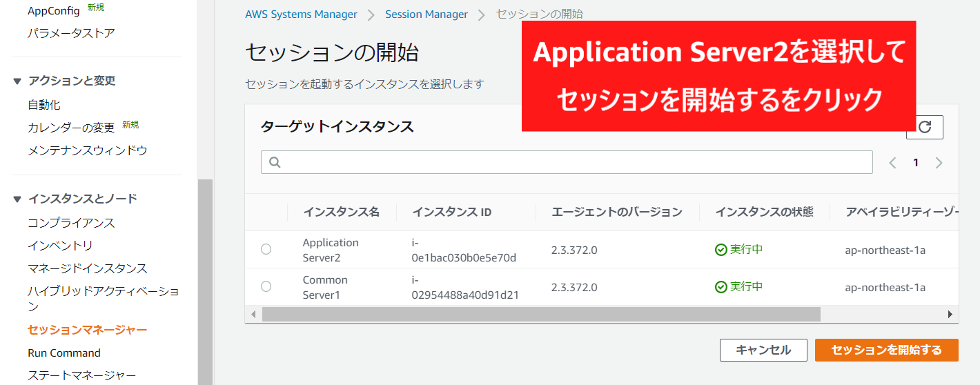Select the Common Server1 radio button
Screen dimensions: 980x385
tap(266, 286)
